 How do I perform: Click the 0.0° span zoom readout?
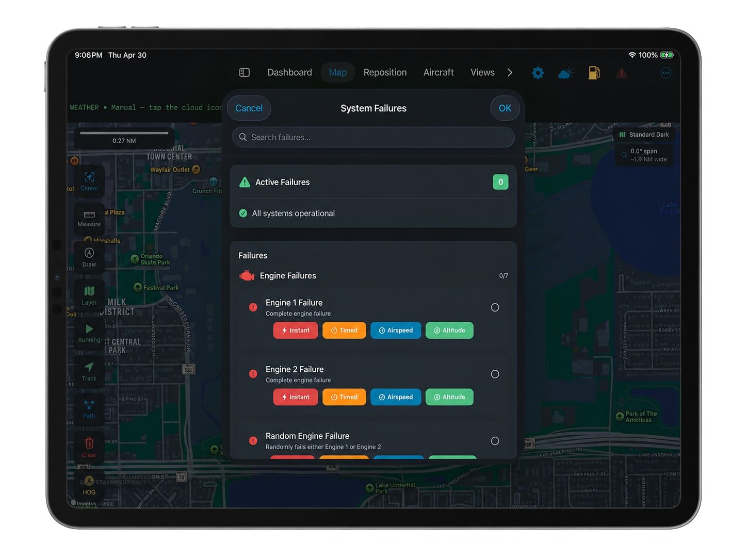644,155
